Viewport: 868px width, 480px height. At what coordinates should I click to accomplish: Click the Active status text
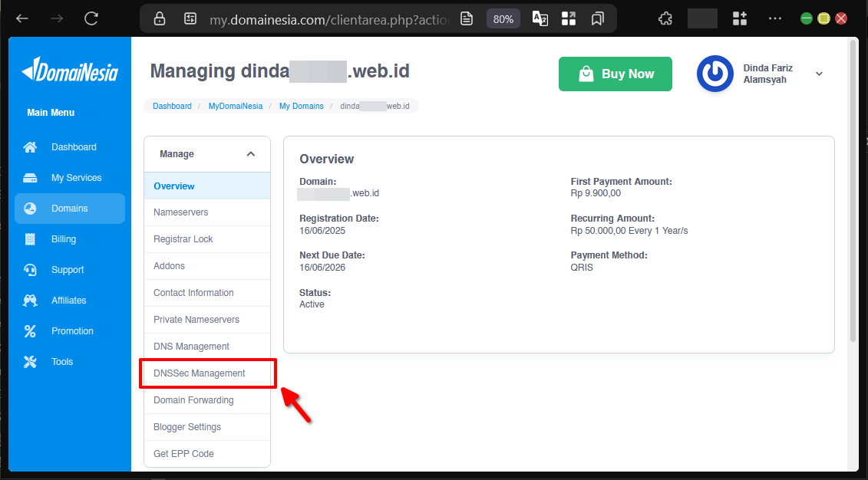pyautogui.click(x=312, y=304)
